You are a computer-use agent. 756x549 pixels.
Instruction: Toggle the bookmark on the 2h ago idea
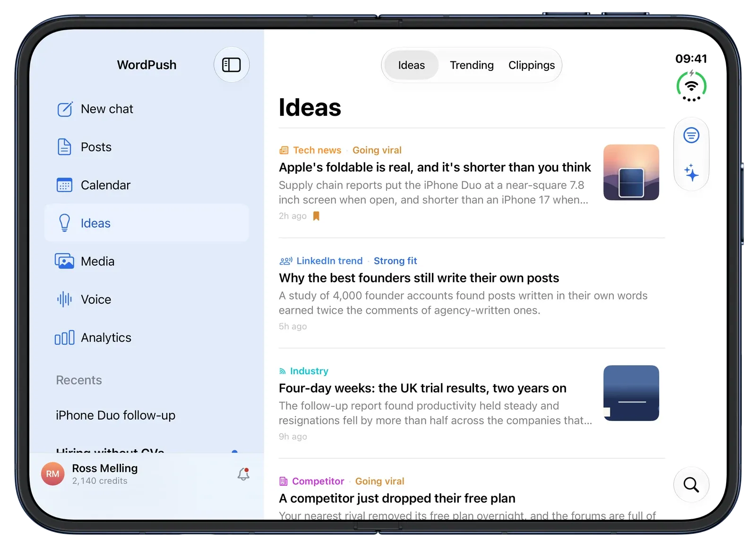point(317,216)
